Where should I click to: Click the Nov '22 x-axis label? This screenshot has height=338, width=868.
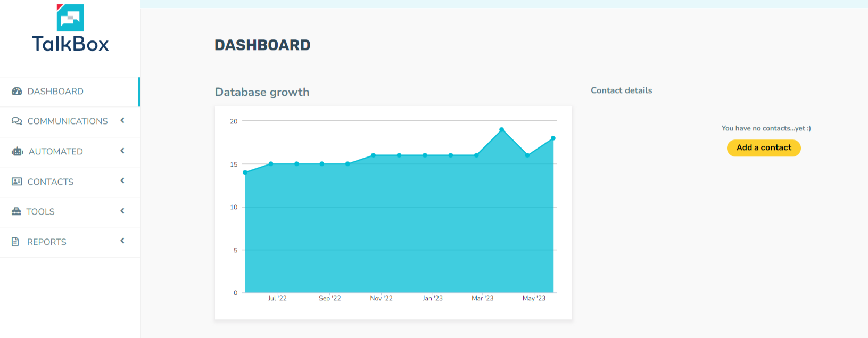pyautogui.click(x=381, y=299)
